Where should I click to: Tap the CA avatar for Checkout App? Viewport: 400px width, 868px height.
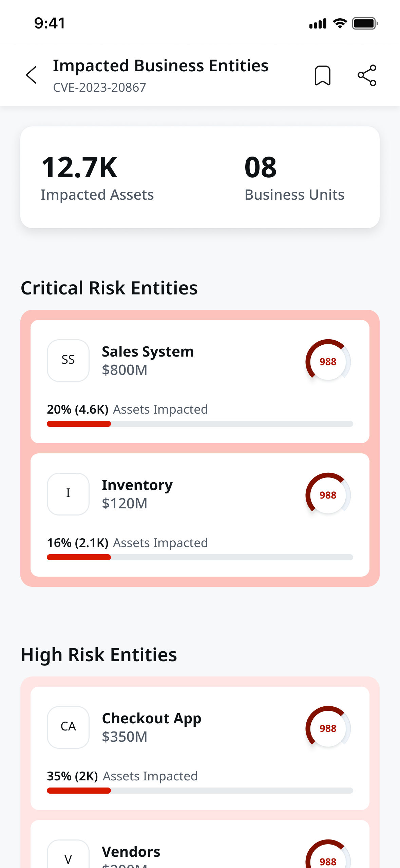(x=68, y=727)
